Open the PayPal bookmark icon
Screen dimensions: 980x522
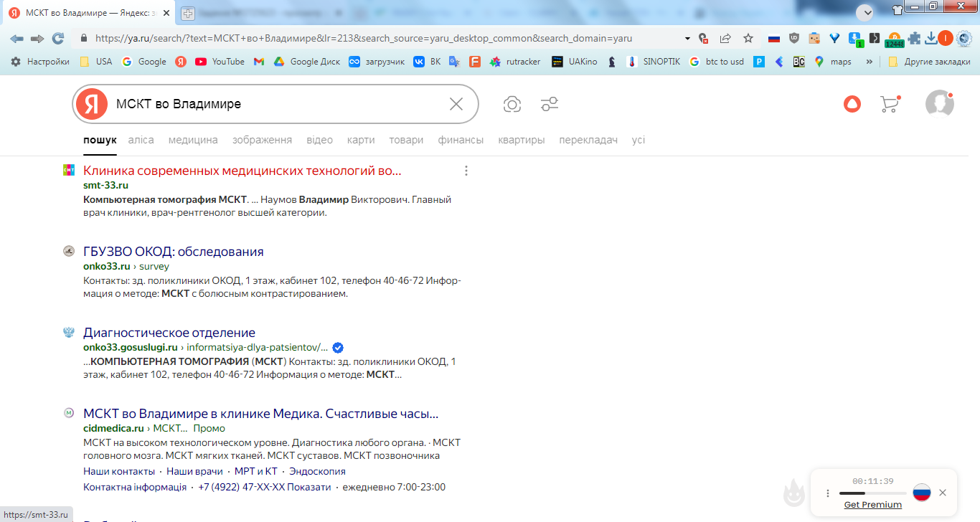tap(758, 62)
